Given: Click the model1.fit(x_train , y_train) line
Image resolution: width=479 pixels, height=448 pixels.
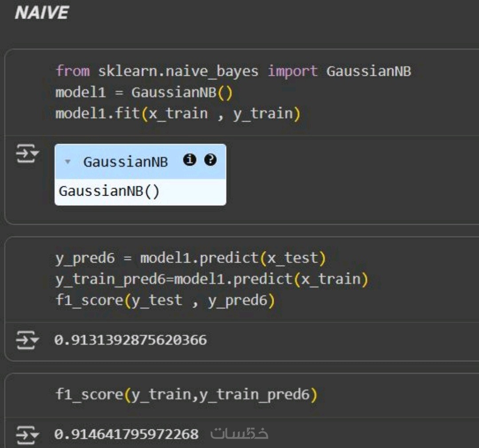Looking at the screenshot, I should (178, 114).
